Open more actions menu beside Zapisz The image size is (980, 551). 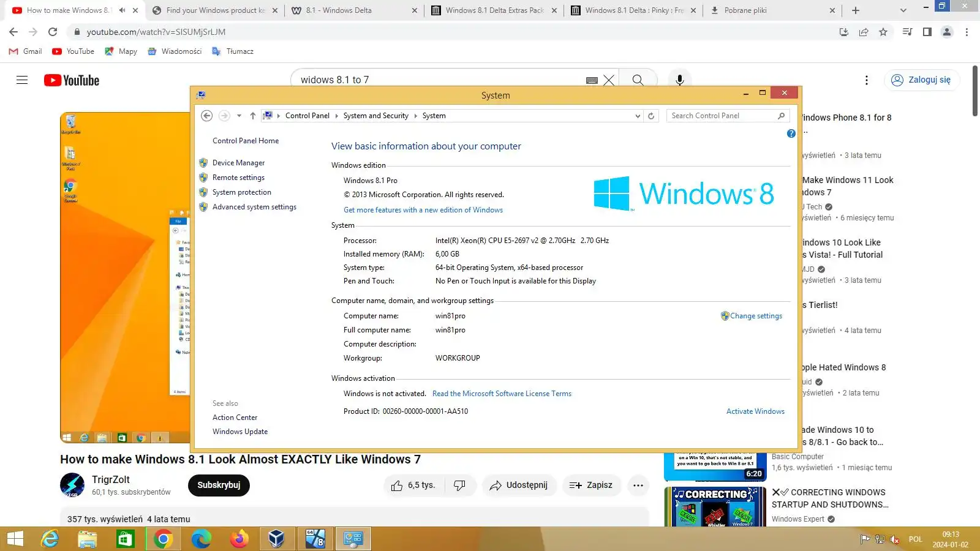click(638, 485)
